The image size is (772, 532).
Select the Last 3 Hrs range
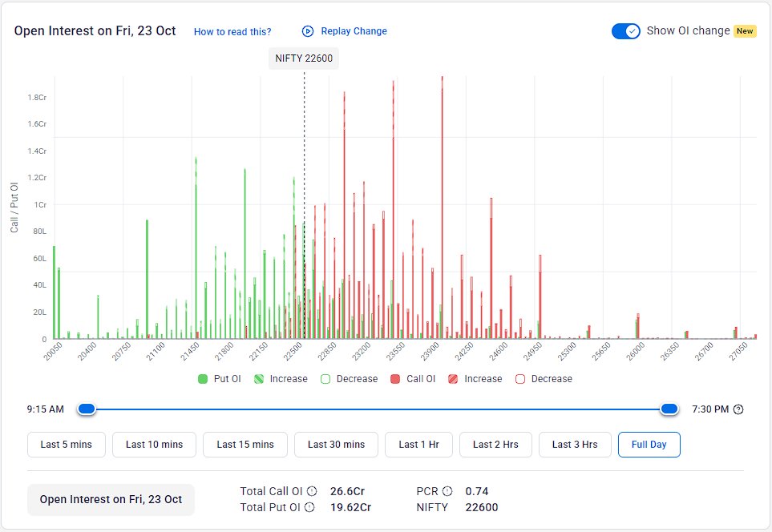(575, 445)
